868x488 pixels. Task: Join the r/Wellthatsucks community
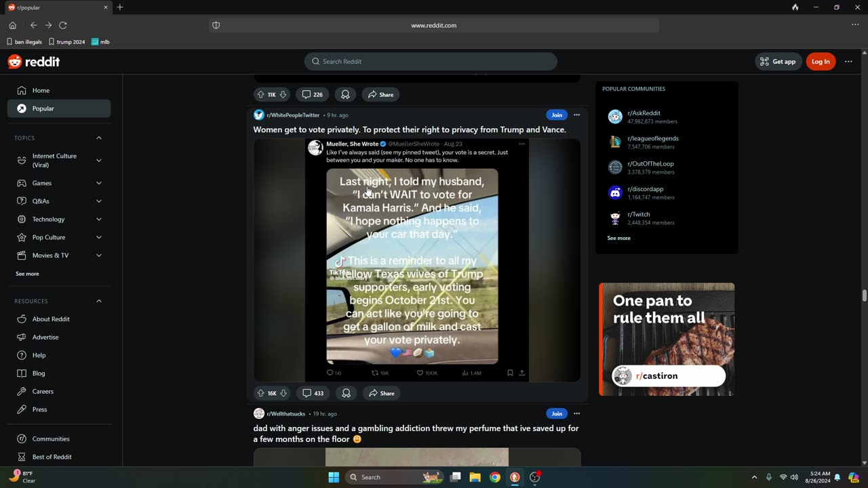pyautogui.click(x=557, y=413)
